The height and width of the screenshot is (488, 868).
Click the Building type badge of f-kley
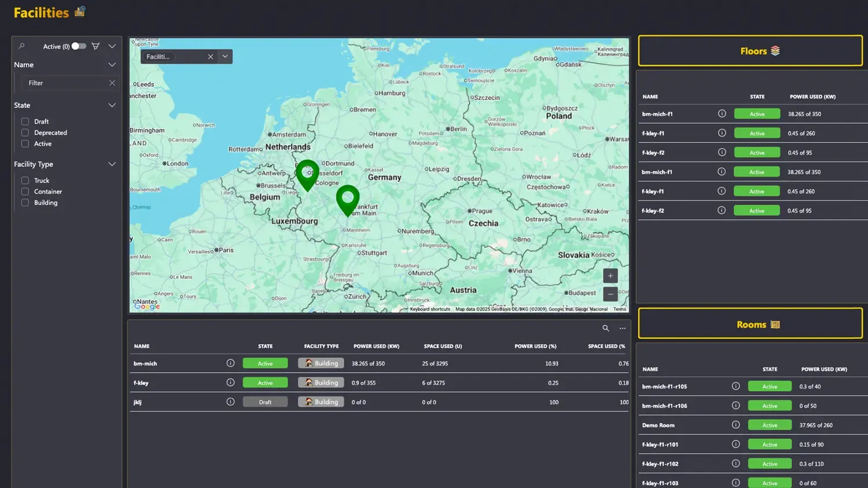[321, 383]
